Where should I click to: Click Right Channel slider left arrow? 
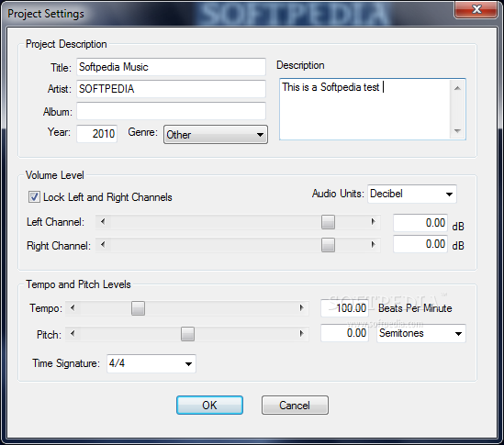[103, 245]
